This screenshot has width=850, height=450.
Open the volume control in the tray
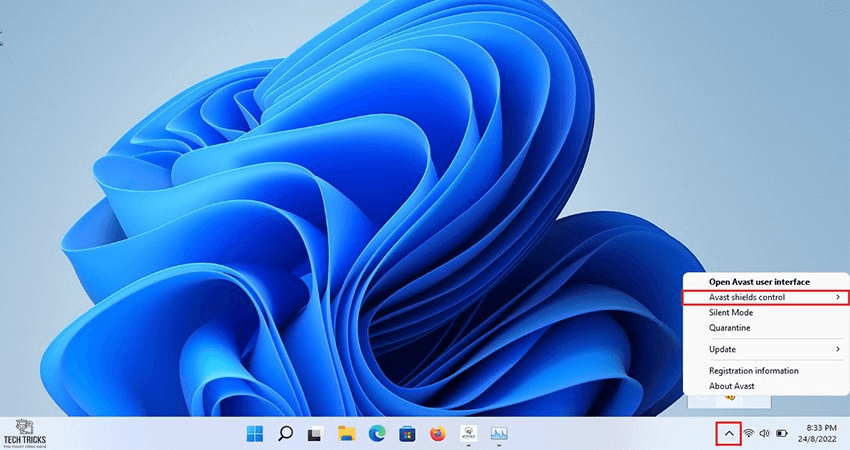pyautogui.click(x=765, y=433)
